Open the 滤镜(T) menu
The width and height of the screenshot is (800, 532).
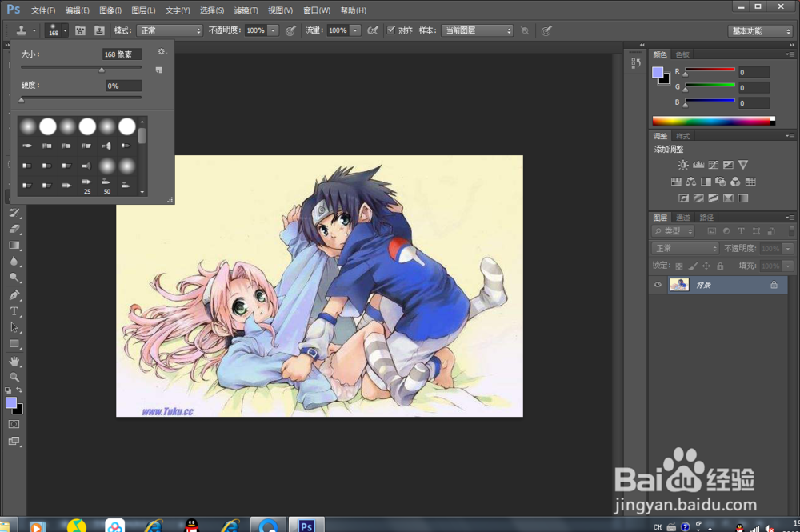tap(246, 10)
